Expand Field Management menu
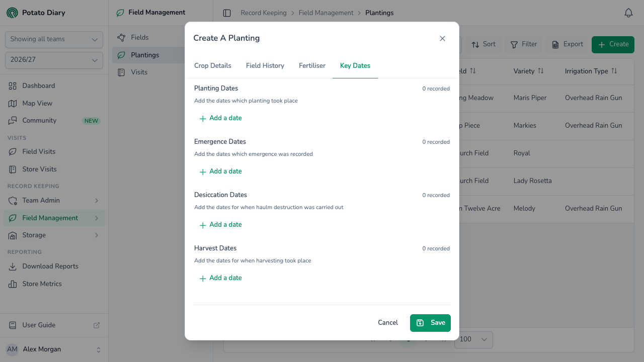This screenshot has width=644, height=362. pos(54,218)
